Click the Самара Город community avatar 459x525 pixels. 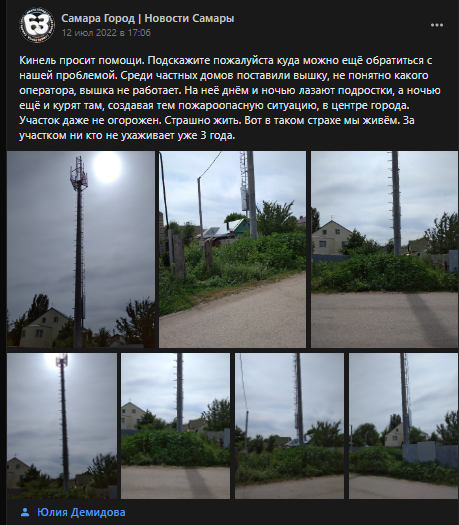point(37,25)
